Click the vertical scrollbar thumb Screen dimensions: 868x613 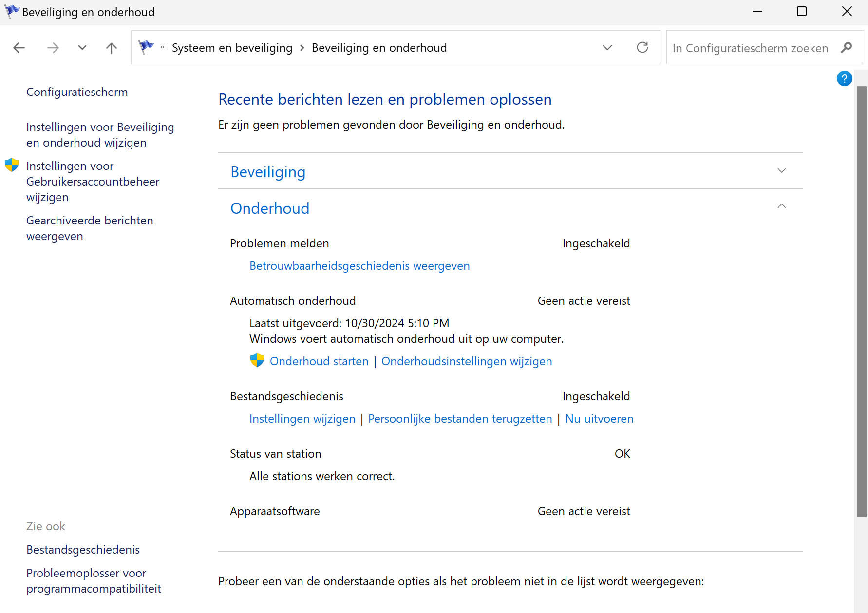click(862, 301)
